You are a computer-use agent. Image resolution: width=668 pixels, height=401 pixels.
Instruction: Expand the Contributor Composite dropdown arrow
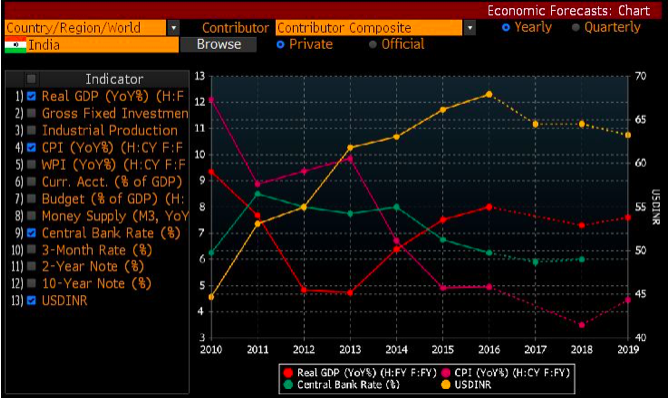coord(469,28)
